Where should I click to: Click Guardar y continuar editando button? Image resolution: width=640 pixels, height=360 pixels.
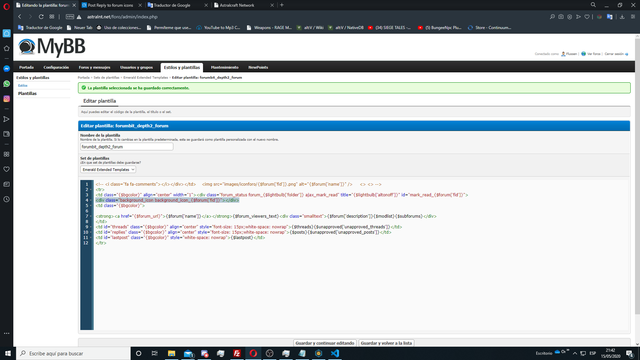coord(325,343)
